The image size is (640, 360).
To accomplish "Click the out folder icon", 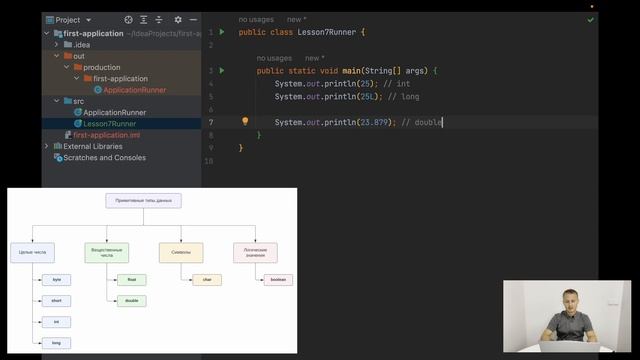I will pyautogui.click(x=68, y=56).
